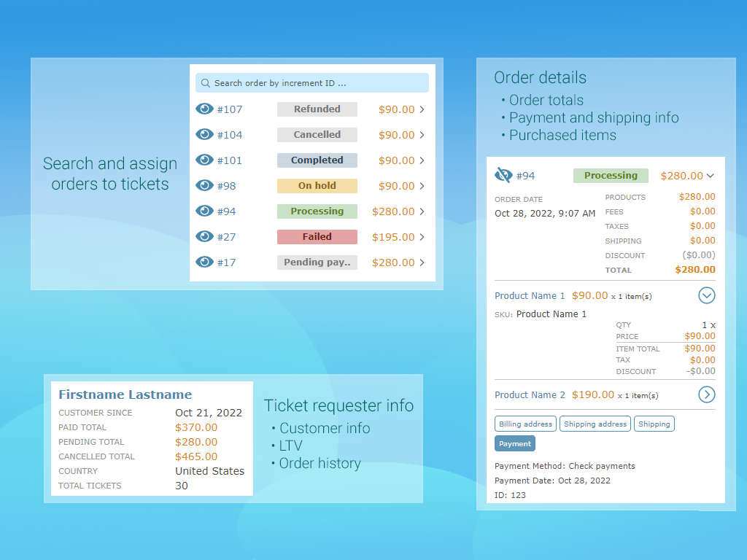Image resolution: width=747 pixels, height=560 pixels.
Task: Unassign order #94 via crossed-eye icon
Action: [503, 175]
